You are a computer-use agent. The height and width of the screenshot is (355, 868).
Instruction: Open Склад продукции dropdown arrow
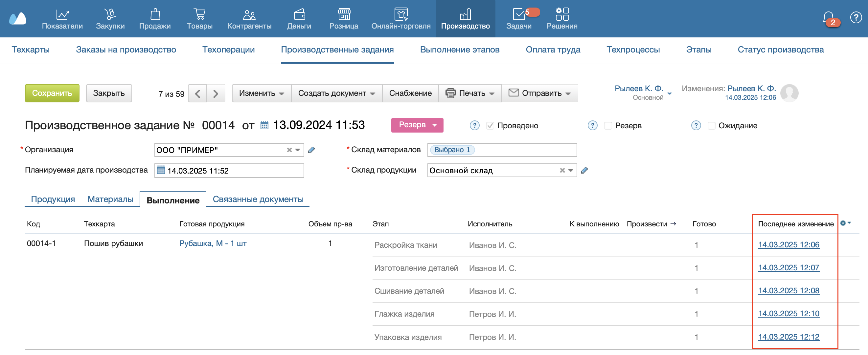click(570, 170)
